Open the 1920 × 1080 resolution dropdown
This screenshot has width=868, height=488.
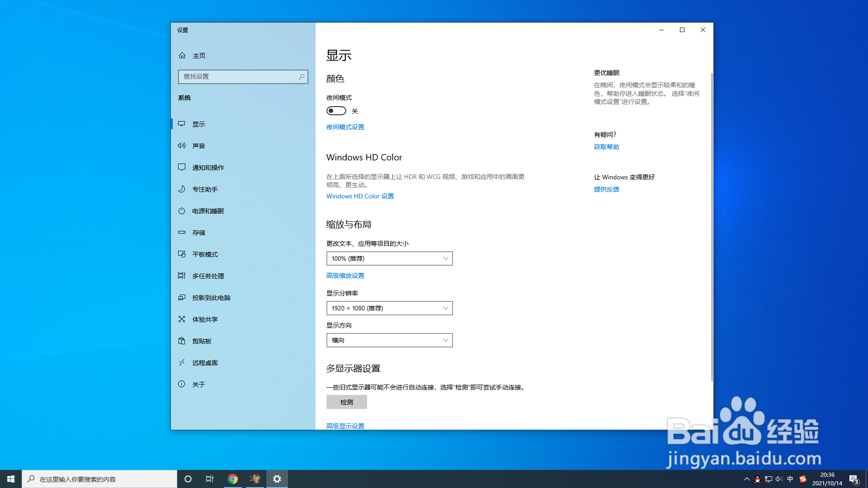(390, 308)
